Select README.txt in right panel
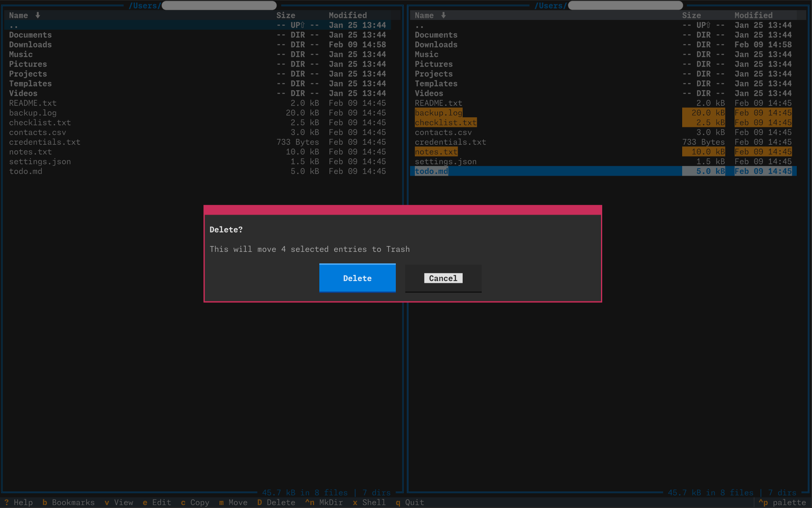Image resolution: width=812 pixels, height=508 pixels. coord(603,103)
